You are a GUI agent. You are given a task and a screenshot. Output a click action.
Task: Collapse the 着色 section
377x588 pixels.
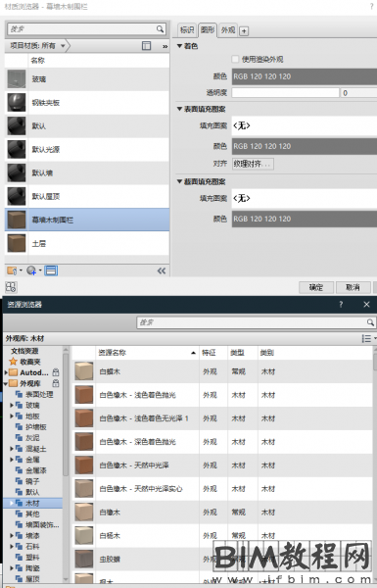[x=179, y=46]
